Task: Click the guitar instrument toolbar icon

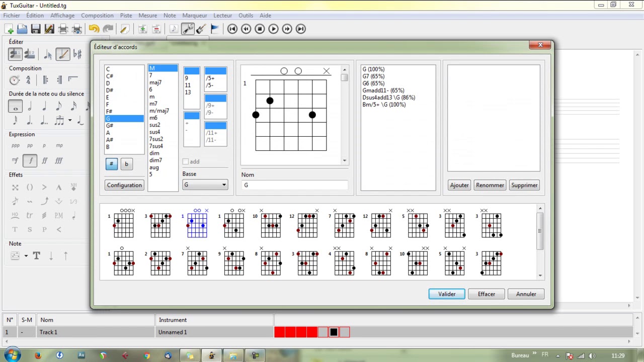Action: point(201,29)
